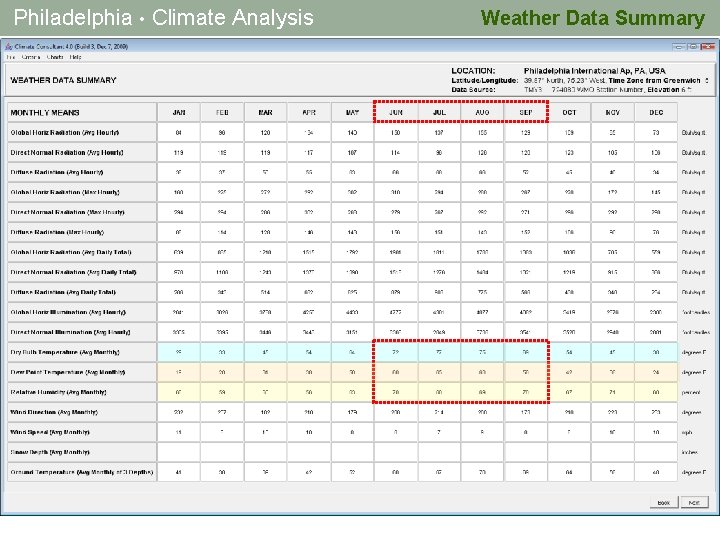The width and height of the screenshot is (720, 540).
Task: Click the percent unit beside Relative Humidity
Action: click(691, 392)
